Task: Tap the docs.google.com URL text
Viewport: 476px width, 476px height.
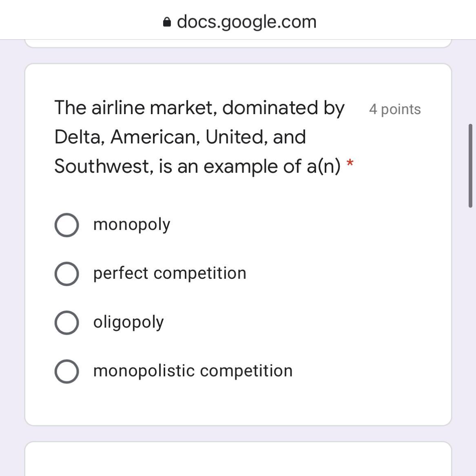Action: pos(246,22)
